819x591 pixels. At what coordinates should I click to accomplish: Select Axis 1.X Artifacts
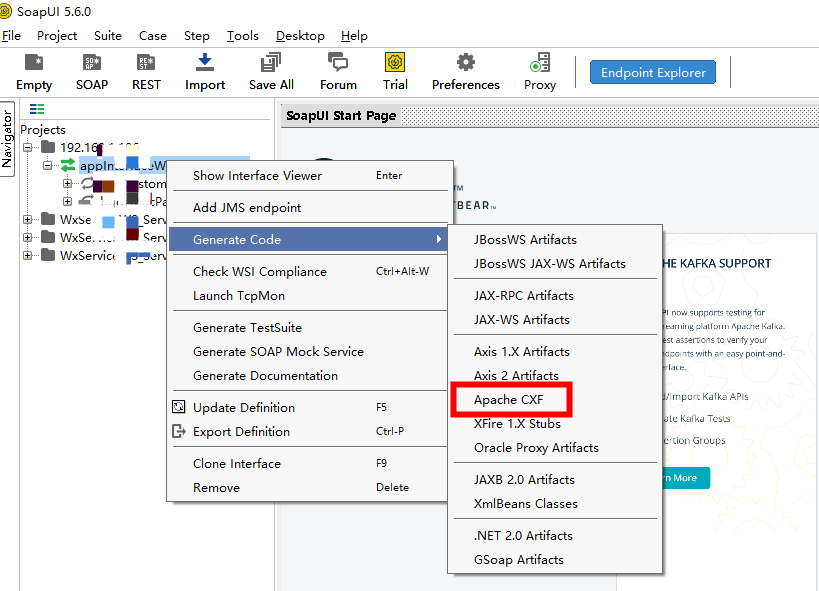coord(555,352)
